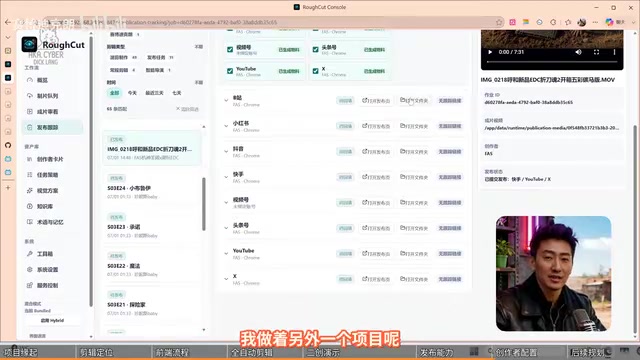The image size is (640, 360).
Task: Click the page vertical scrollbar
Action: click(635, 229)
